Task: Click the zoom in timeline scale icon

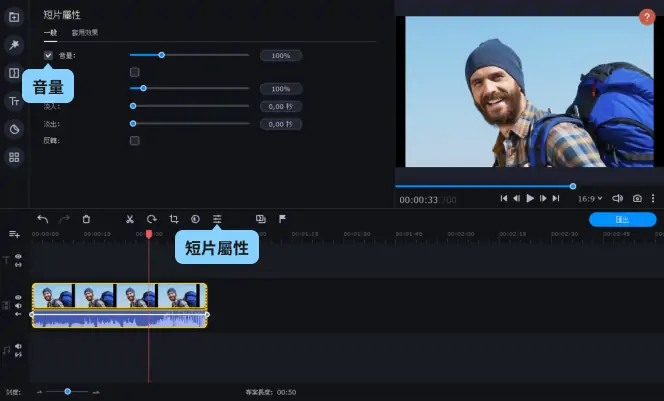Action: [96, 392]
